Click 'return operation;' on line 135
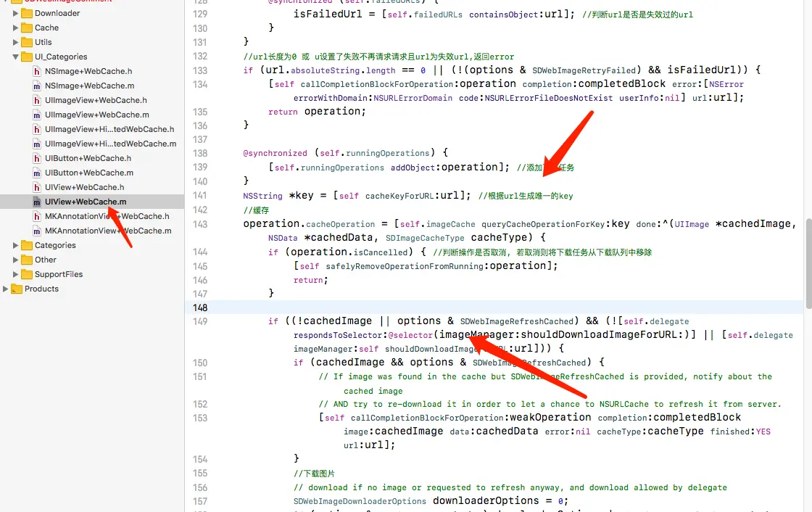Viewport: 812px width, 512px height. tap(317, 112)
